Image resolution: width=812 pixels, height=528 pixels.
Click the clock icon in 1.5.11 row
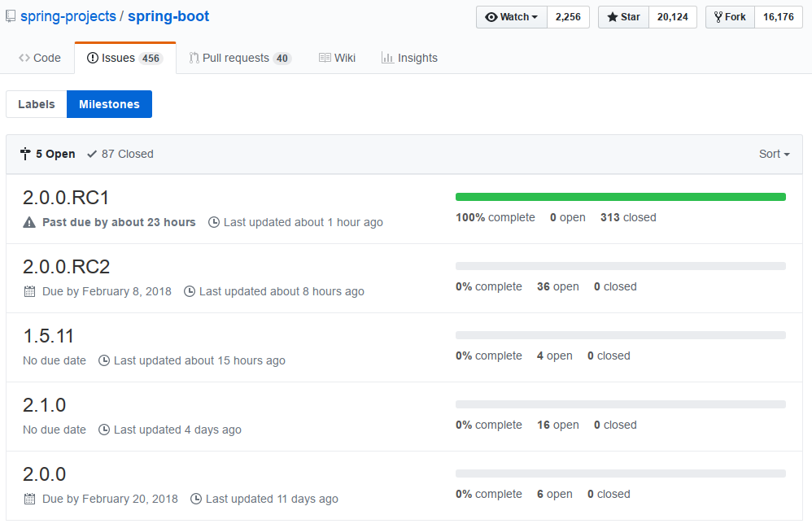tap(104, 360)
